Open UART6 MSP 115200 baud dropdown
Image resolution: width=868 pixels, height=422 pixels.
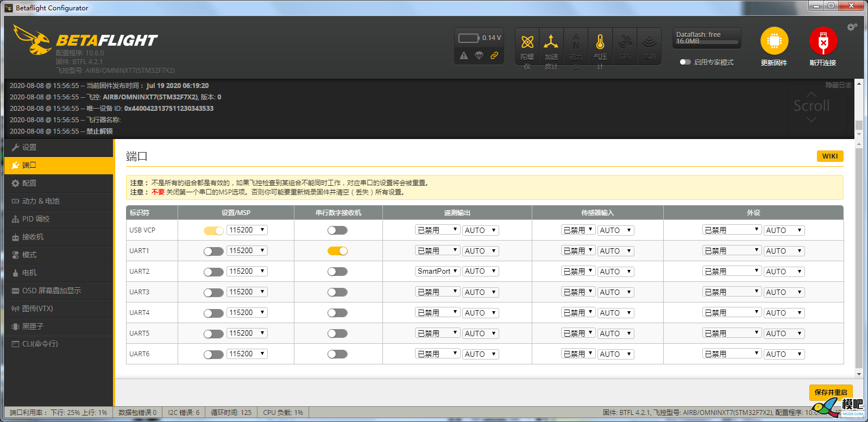(247, 354)
